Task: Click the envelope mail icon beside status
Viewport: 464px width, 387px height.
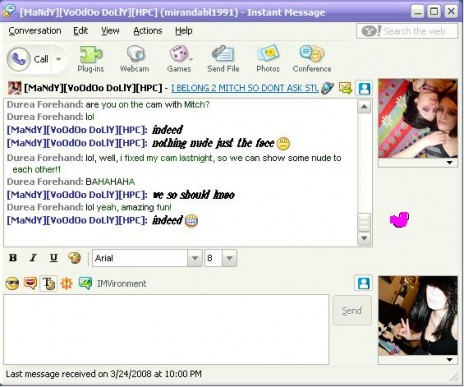Action: [345, 88]
